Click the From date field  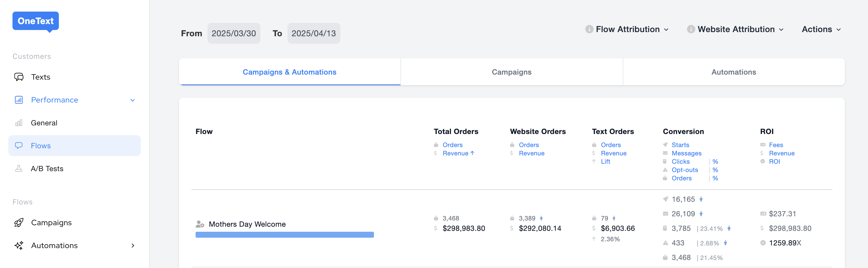[234, 33]
